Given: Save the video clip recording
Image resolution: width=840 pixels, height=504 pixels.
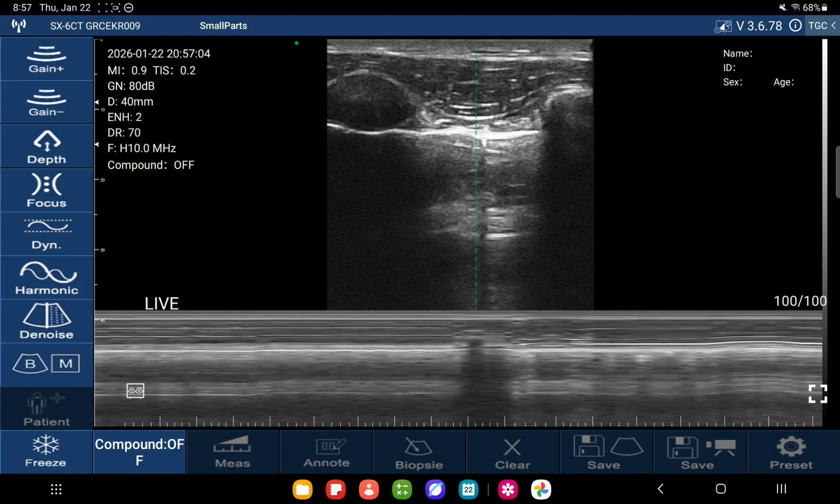Looking at the screenshot, I should (700, 452).
